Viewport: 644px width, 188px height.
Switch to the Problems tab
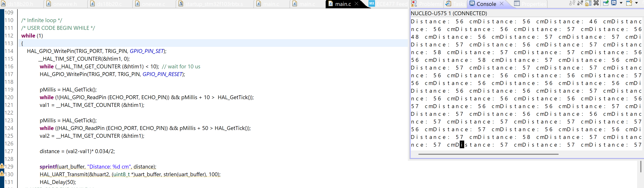(427, 4)
